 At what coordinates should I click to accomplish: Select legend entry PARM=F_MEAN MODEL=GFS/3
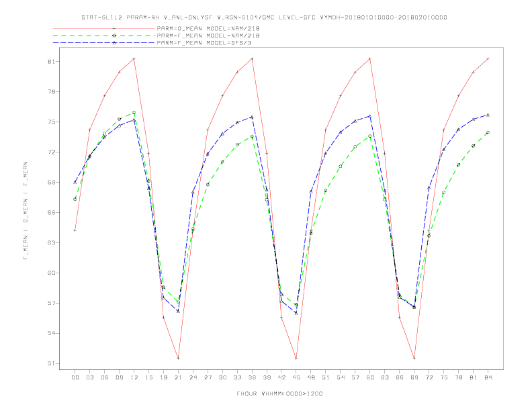coord(204,43)
